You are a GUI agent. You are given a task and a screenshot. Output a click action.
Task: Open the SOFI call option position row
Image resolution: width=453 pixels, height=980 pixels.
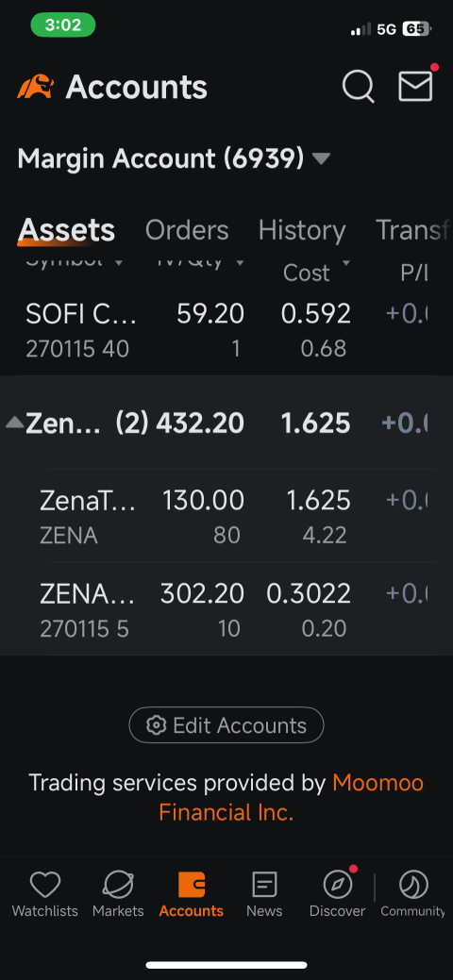point(226,329)
